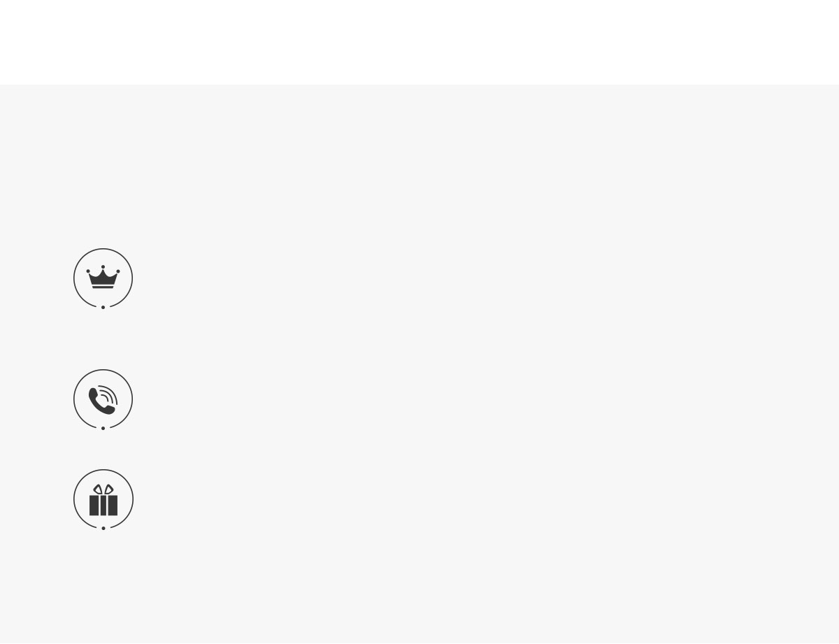Click the crown icon
The width and height of the screenshot is (839, 644).
click(x=103, y=278)
